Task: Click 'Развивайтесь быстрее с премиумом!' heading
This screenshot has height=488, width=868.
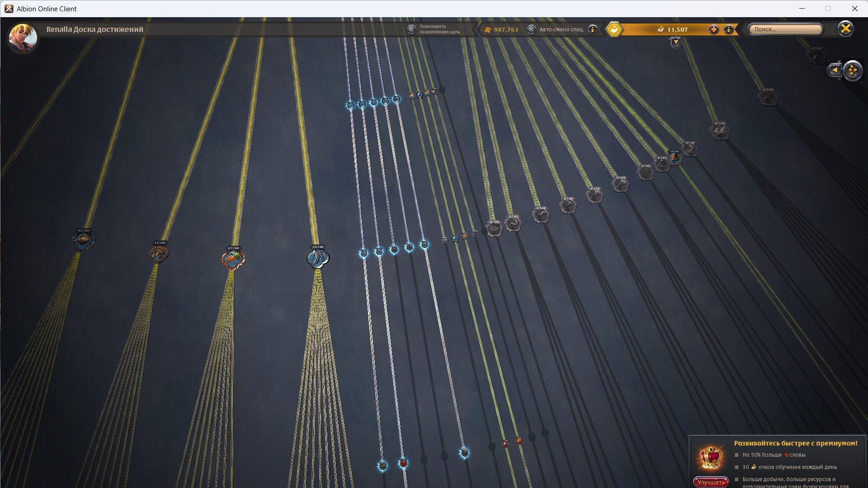Action: (x=796, y=443)
